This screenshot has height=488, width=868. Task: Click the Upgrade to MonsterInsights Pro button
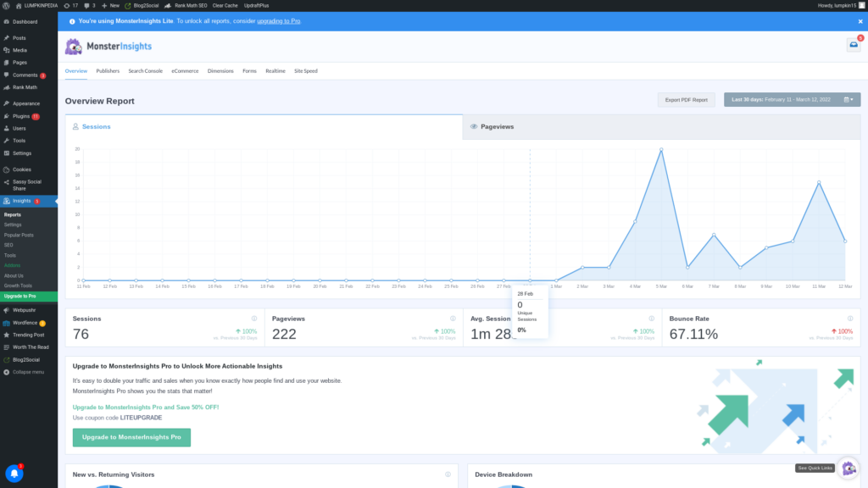(x=131, y=437)
